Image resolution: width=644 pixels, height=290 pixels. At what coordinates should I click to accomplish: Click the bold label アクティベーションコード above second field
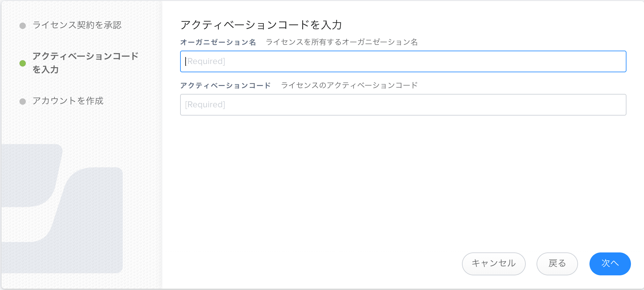coord(225,86)
